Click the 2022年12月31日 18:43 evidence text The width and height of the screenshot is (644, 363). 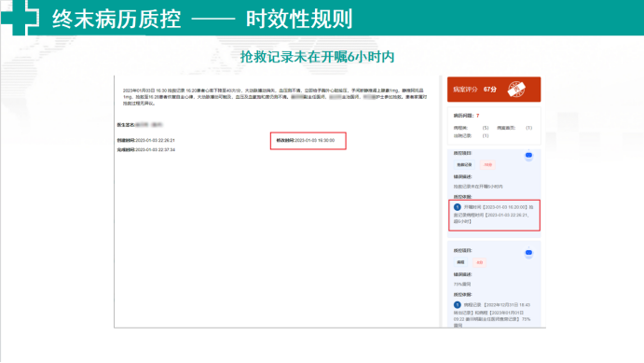tap(493, 314)
